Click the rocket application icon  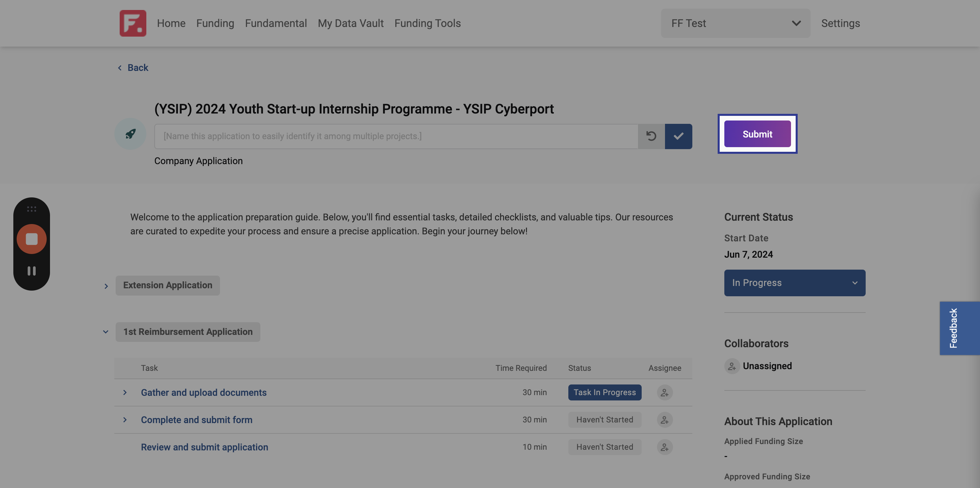tap(130, 134)
